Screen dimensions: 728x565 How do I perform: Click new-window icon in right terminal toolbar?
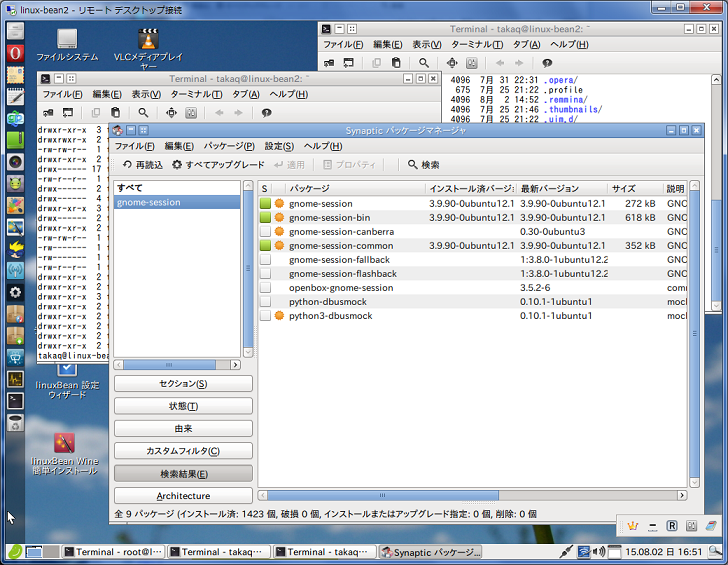(348, 63)
